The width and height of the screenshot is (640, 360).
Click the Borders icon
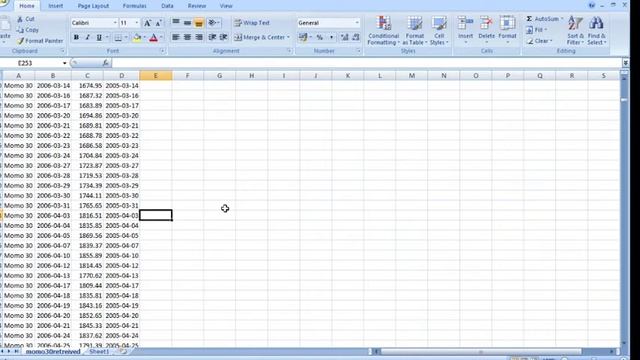click(x=118, y=38)
